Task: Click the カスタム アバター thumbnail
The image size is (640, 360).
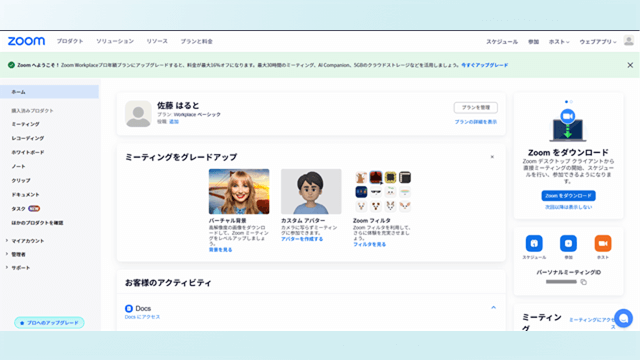Action: coord(311,191)
